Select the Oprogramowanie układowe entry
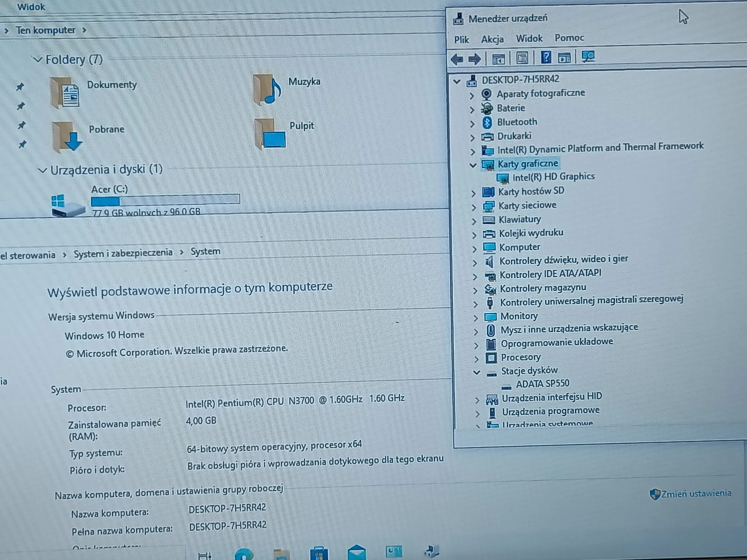The height and width of the screenshot is (560, 747). coord(557,343)
